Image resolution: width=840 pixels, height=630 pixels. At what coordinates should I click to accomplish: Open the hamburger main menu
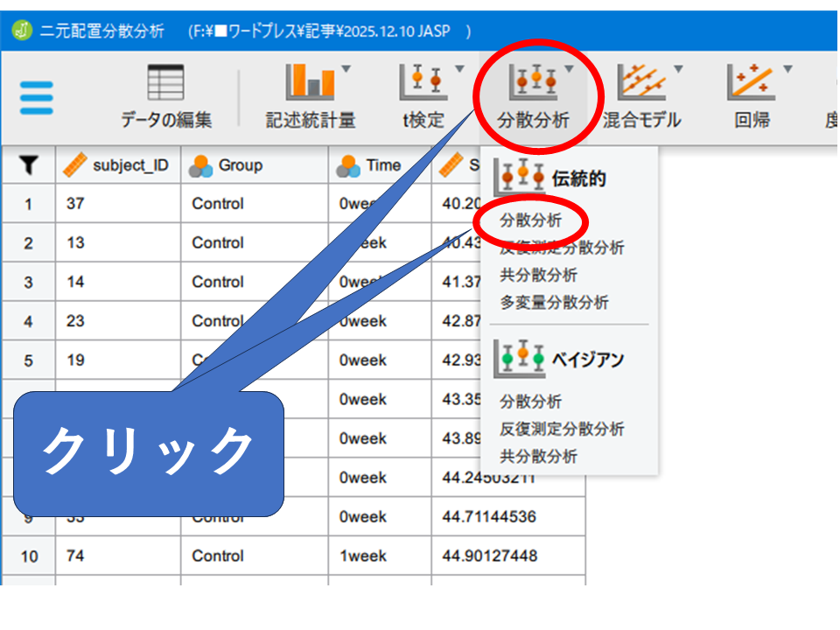point(36,97)
